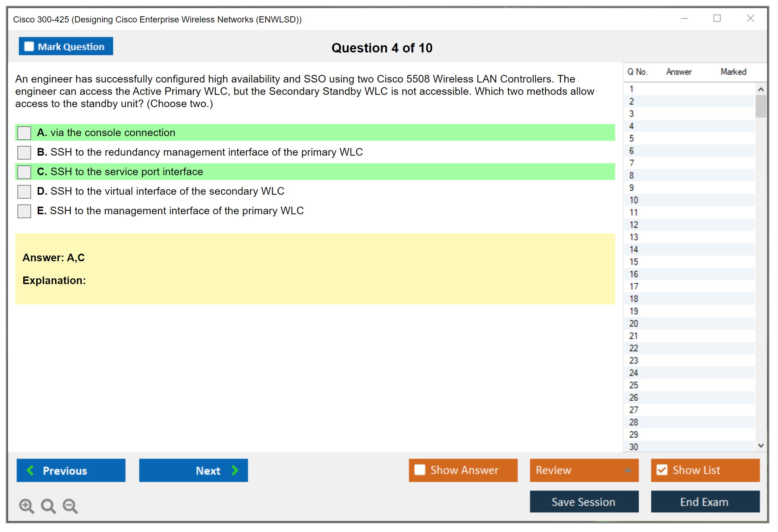This screenshot has width=778, height=532.
Task: Click the reset zoom magnifier icon
Action: pos(48,506)
